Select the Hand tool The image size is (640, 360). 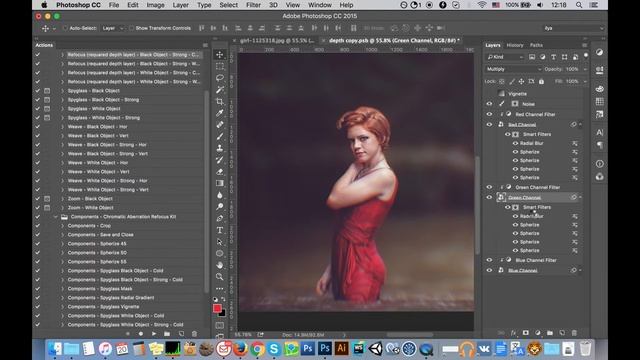[x=220, y=265]
